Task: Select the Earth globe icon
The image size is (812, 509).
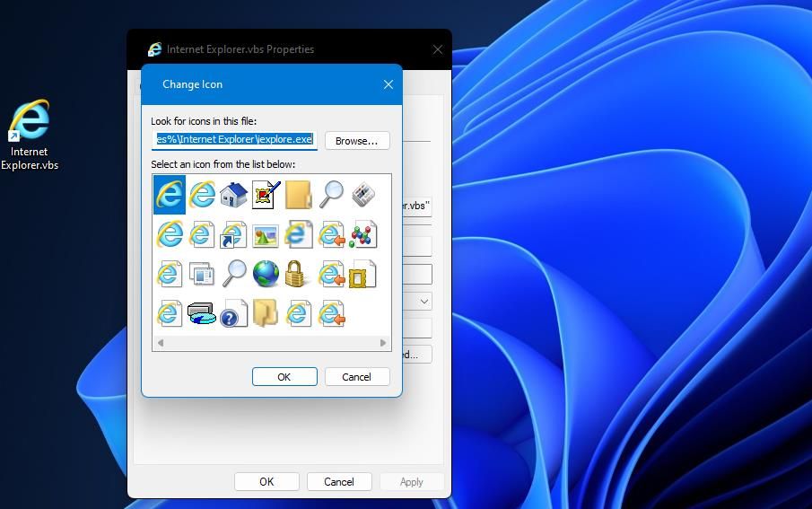Action: [266, 274]
